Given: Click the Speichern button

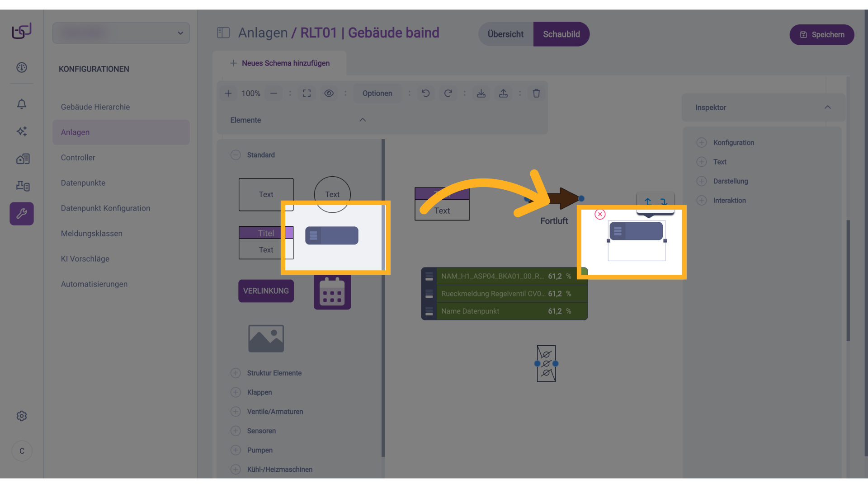Looking at the screenshot, I should tap(821, 35).
